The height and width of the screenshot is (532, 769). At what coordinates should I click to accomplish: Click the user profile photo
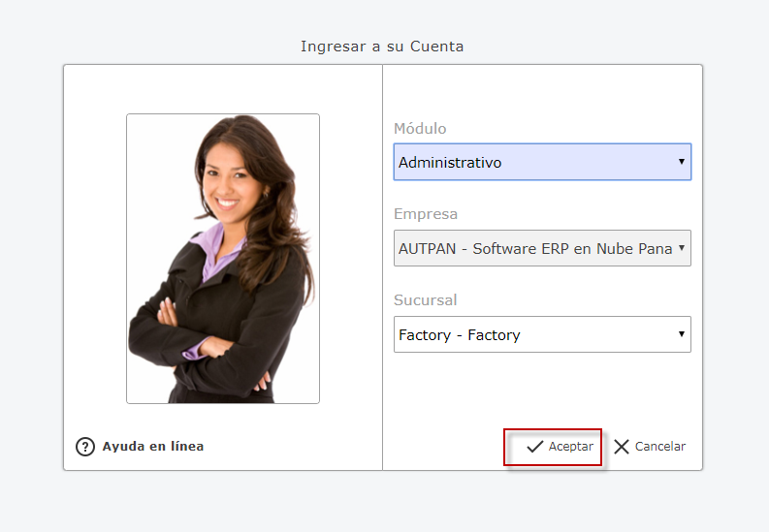pyautogui.click(x=223, y=258)
